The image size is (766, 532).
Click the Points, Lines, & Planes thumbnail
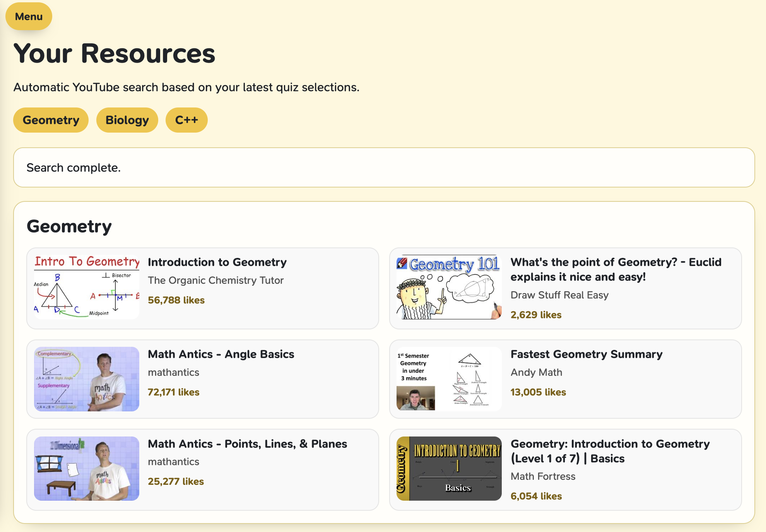87,469
